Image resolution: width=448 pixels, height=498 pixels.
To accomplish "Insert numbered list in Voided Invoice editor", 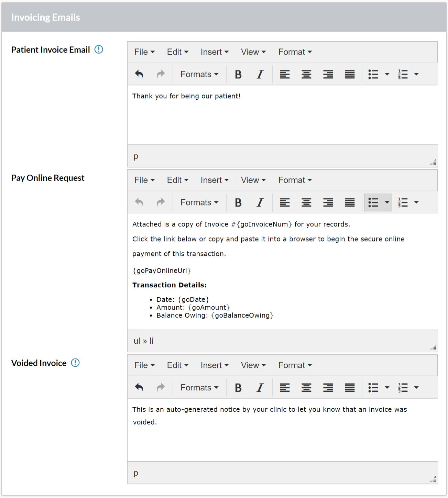I will pyautogui.click(x=403, y=388).
